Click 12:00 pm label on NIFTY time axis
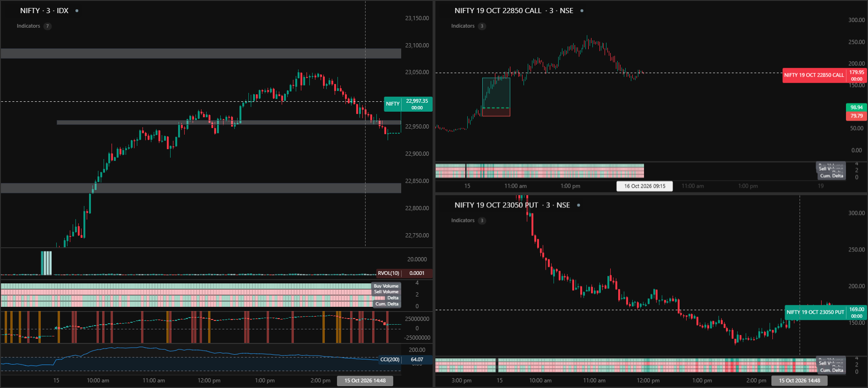This screenshot has height=388, width=868. click(x=209, y=380)
